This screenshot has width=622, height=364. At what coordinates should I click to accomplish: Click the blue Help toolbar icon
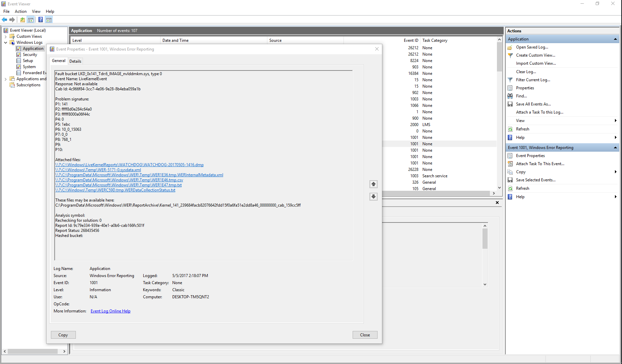(x=40, y=20)
